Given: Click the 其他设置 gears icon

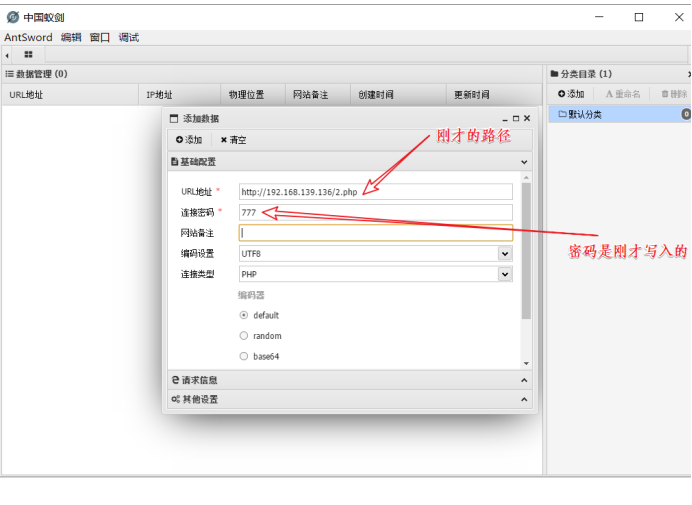Looking at the screenshot, I should pos(176,399).
